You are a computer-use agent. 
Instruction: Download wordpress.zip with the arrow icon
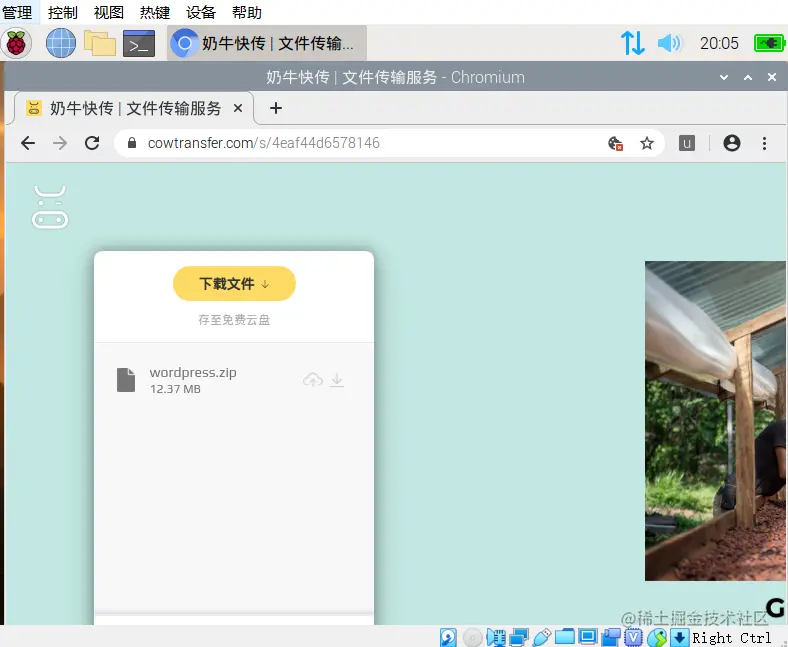(x=337, y=380)
